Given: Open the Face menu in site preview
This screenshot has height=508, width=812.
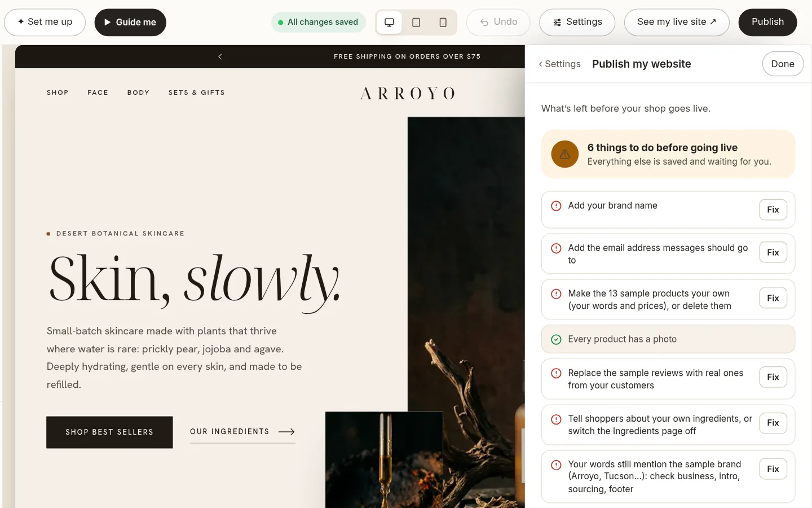Looking at the screenshot, I should [x=98, y=93].
